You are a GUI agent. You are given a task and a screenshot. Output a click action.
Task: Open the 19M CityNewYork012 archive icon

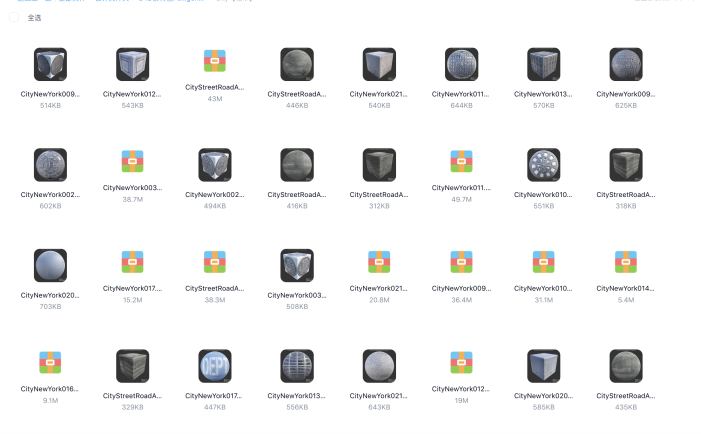pos(461,362)
